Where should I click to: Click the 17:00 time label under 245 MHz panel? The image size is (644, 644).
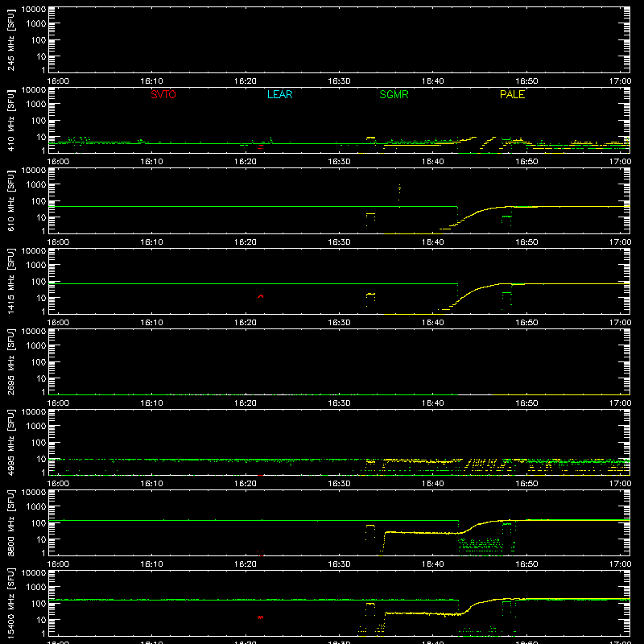point(620,81)
